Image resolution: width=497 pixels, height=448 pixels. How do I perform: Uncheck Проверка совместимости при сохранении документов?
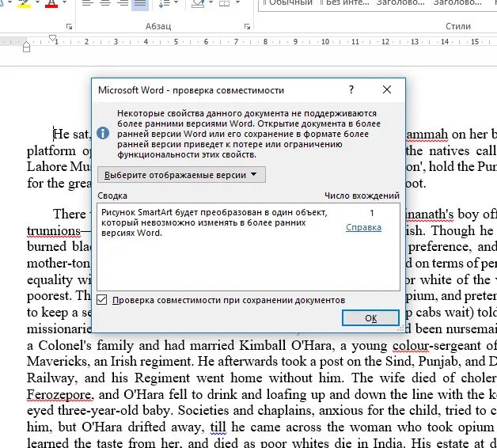tap(102, 300)
